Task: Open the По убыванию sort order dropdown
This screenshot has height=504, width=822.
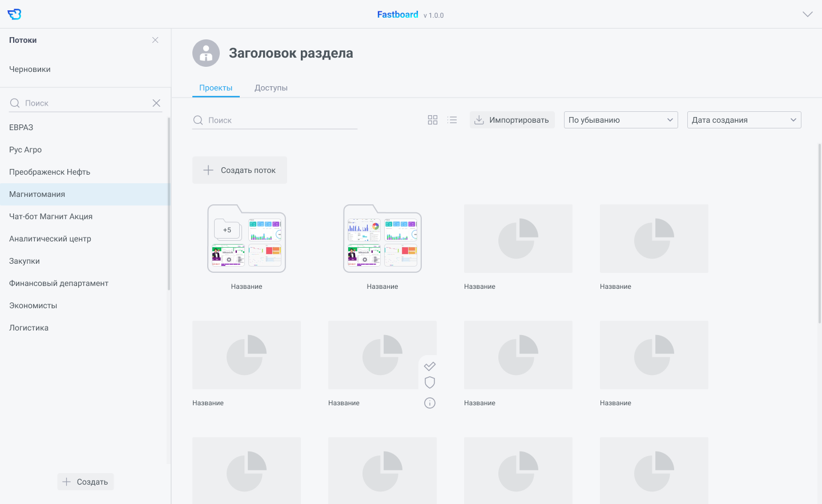Action: click(x=620, y=120)
